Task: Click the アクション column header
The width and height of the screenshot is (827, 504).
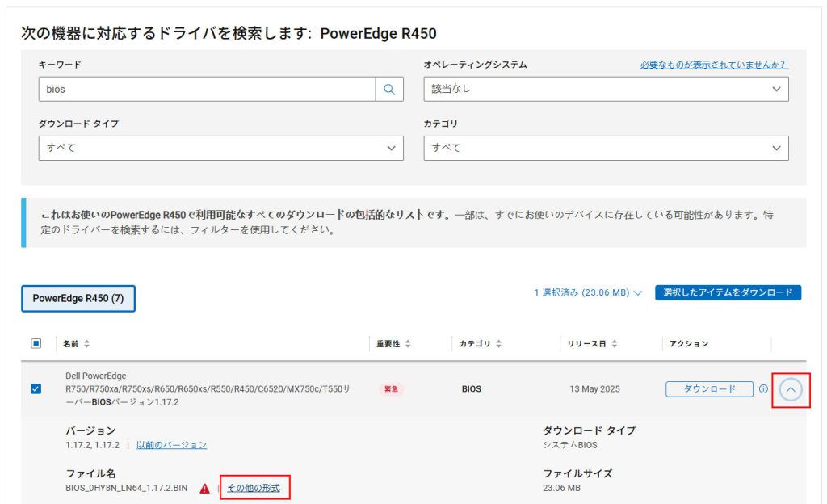Action: [x=688, y=344]
